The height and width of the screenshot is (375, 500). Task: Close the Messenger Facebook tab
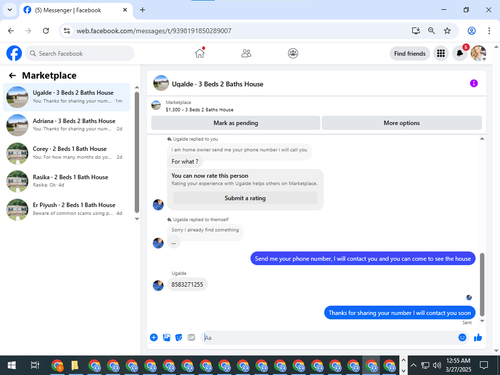click(125, 10)
